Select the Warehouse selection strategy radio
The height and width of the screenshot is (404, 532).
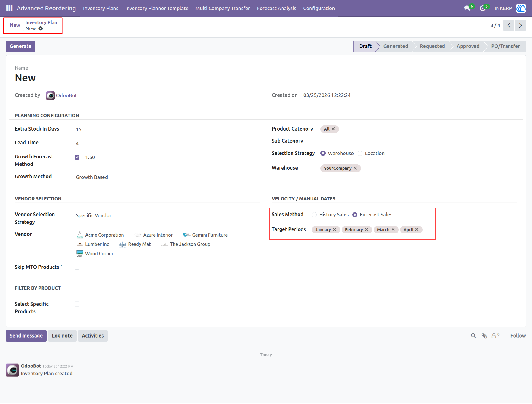point(323,153)
